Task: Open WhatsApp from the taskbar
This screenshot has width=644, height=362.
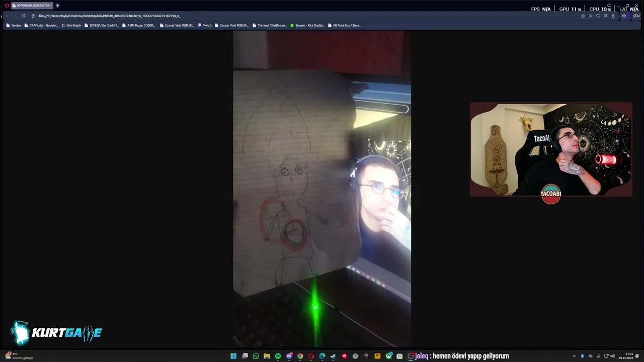Action: click(256, 356)
